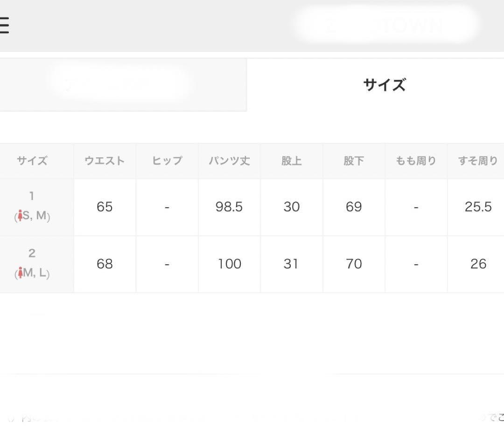Click the もも周り column header
The image size is (504, 430).
(x=416, y=161)
